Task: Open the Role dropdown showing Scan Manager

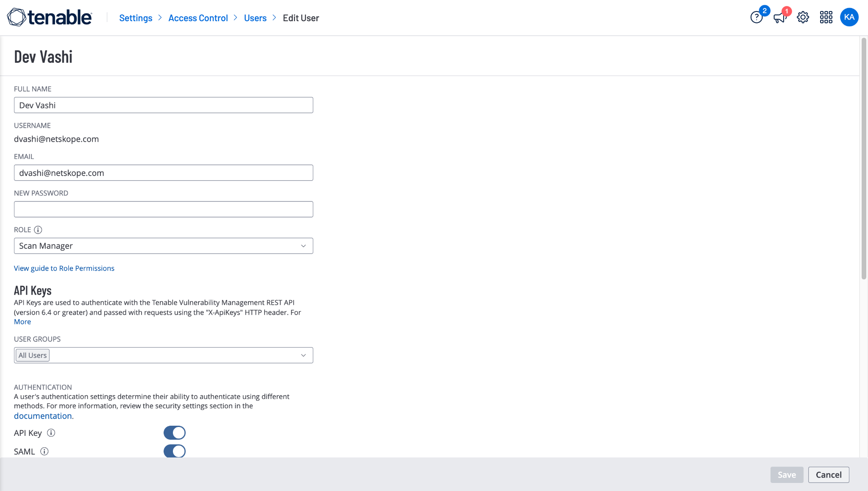Action: click(164, 246)
